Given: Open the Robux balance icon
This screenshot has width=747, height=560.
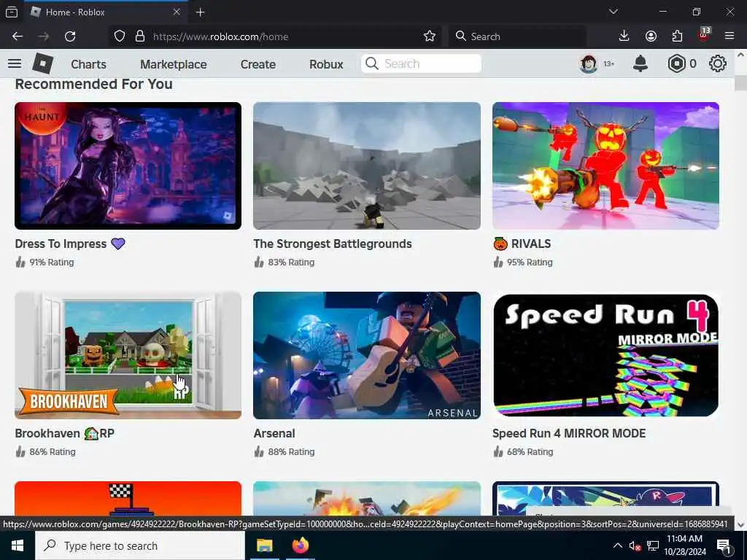Looking at the screenshot, I should 676,64.
